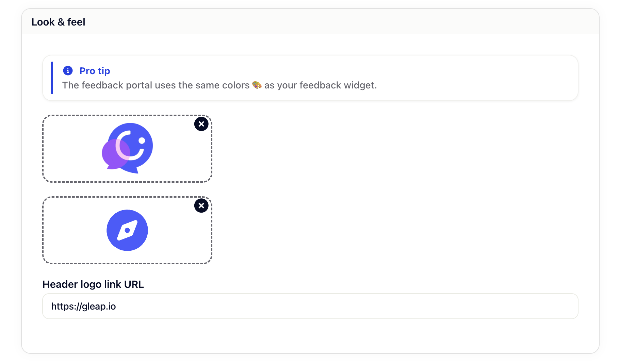618x364 pixels.
Task: Click the info icon beside Pro tip
Action: 68,71
